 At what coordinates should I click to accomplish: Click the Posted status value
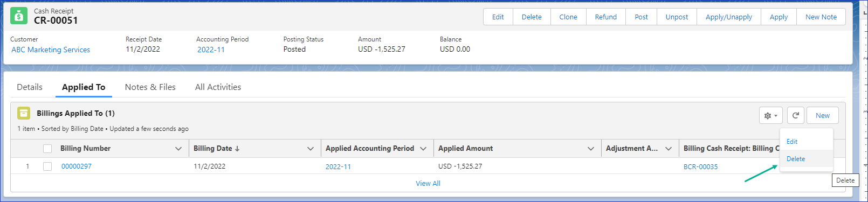(x=294, y=49)
